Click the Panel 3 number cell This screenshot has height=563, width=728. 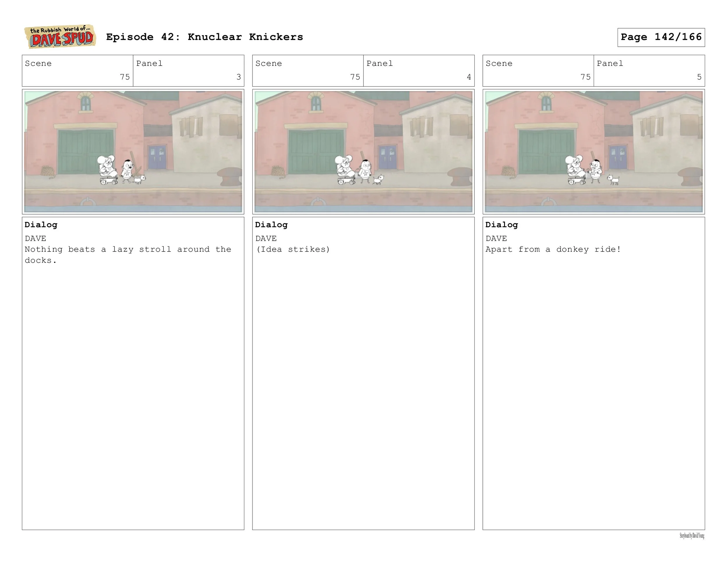click(x=188, y=71)
